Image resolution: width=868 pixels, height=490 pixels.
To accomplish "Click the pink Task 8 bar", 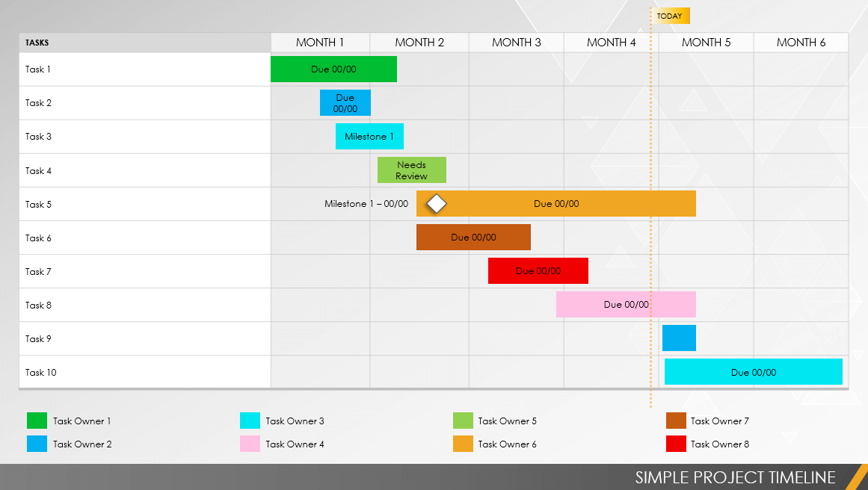I will [x=626, y=305].
